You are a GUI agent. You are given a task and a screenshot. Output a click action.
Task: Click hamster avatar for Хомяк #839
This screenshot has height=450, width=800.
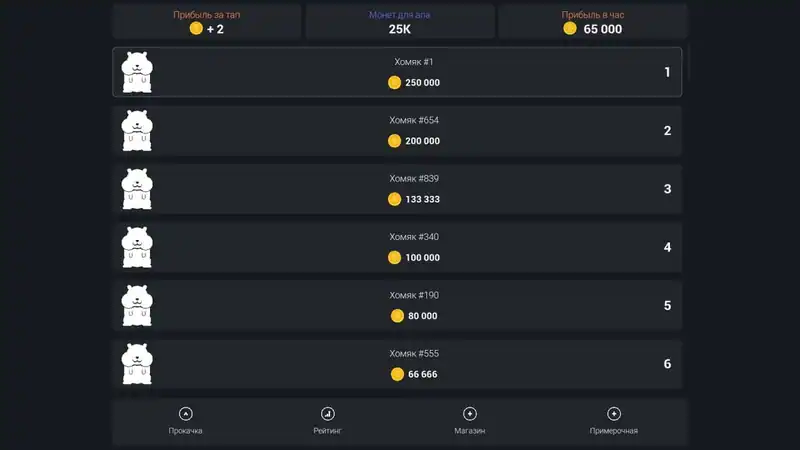point(137,189)
